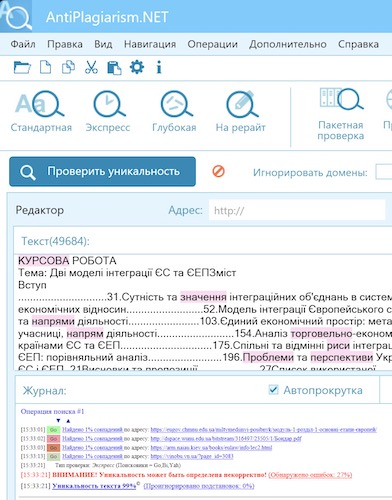Image resolution: width=392 pixels, height=500 pixels.
Task: Copy text with the copy icon
Action: pos(68,67)
